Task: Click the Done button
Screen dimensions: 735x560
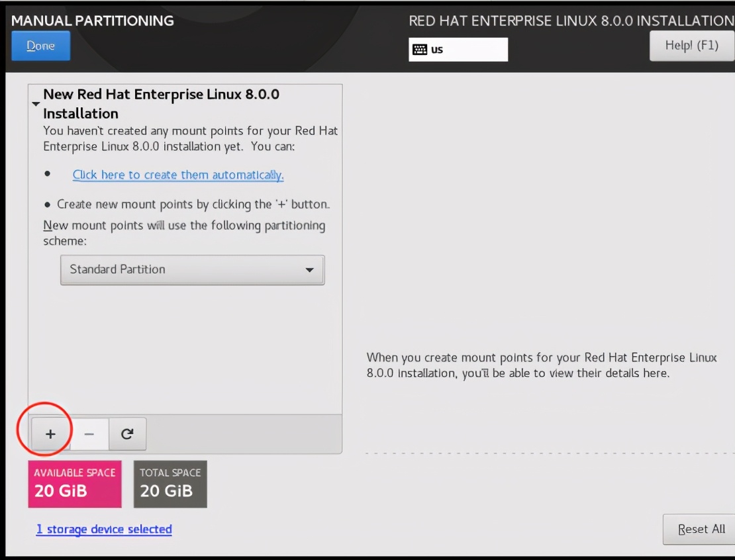Action: coord(41,46)
